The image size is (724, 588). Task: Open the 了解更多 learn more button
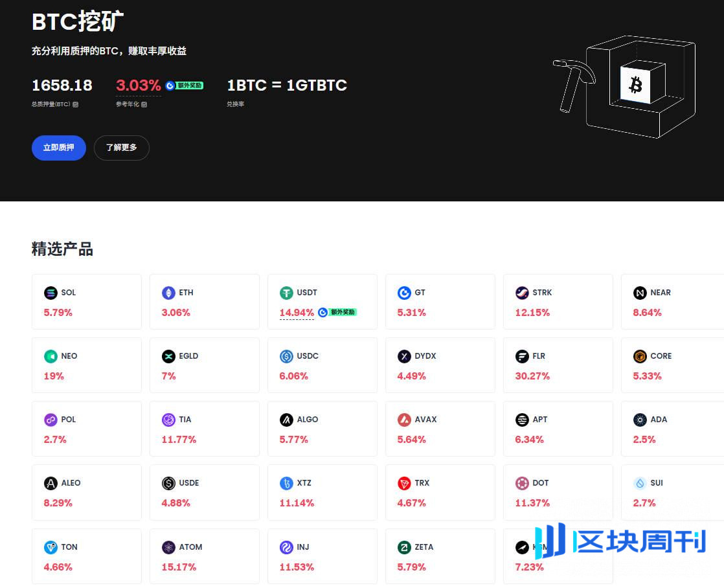pos(122,148)
